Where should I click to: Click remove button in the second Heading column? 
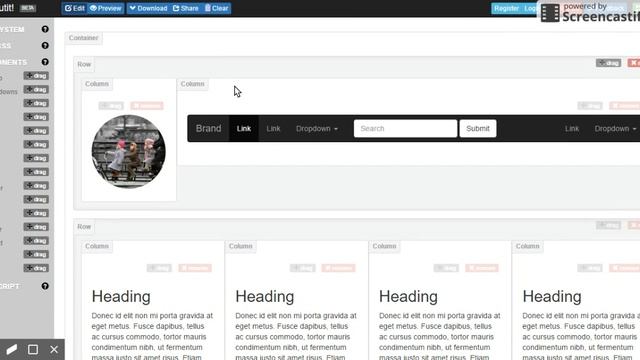(x=338, y=268)
